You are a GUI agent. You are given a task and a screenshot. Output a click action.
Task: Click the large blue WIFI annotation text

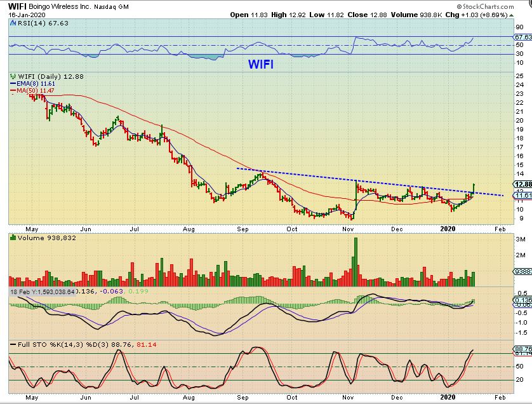[260, 64]
